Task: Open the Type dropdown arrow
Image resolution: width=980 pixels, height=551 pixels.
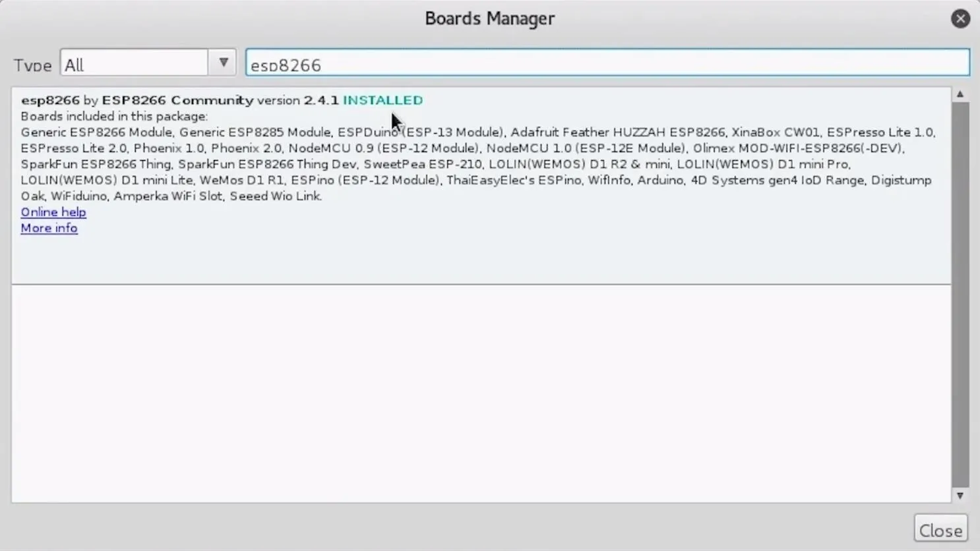Action: point(223,63)
